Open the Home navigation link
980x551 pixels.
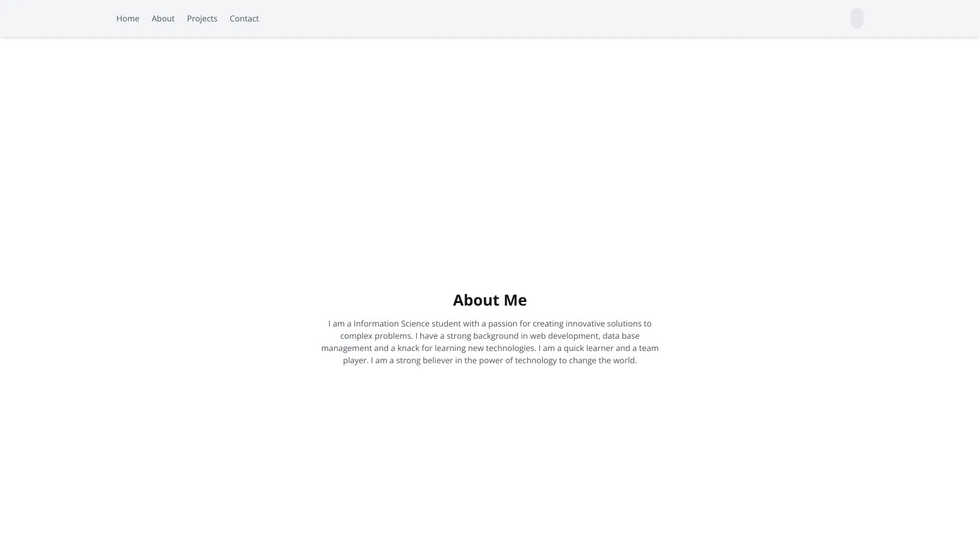pos(128,18)
